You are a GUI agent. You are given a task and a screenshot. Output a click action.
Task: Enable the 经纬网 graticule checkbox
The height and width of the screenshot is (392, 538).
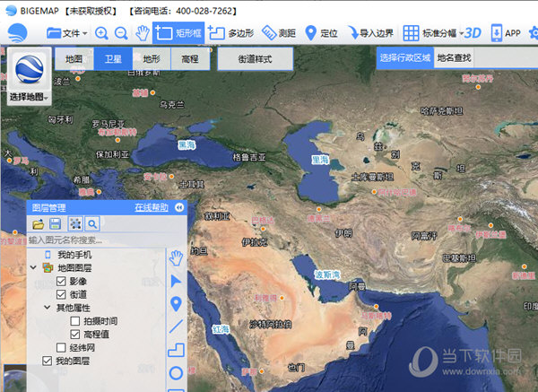61,347
